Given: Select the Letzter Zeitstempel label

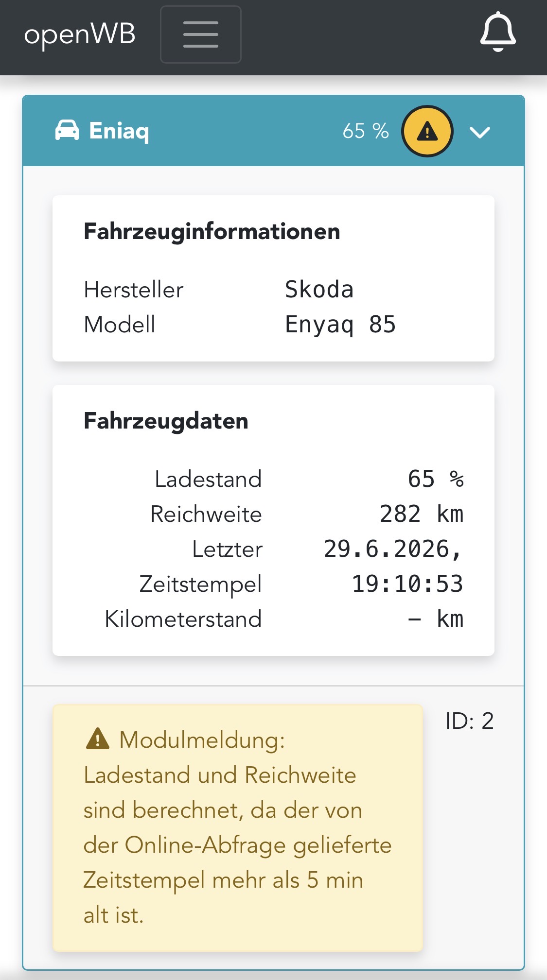Looking at the screenshot, I should pos(201,567).
